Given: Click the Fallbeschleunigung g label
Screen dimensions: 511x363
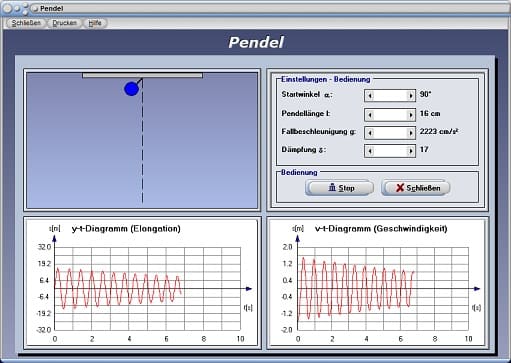Looking at the screenshot, I should tap(319, 132).
